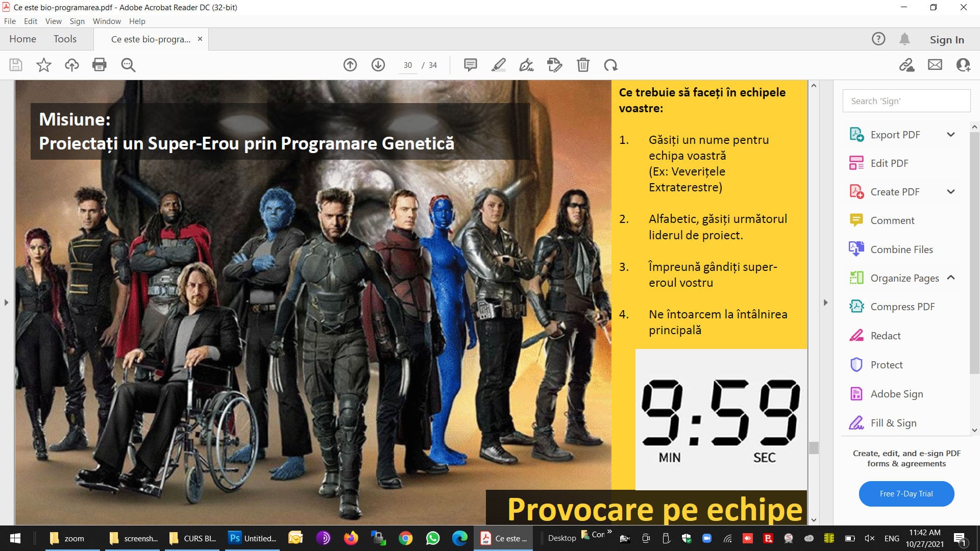The image size is (980, 551).
Task: Open the Windows Start menu
Action: point(15,538)
